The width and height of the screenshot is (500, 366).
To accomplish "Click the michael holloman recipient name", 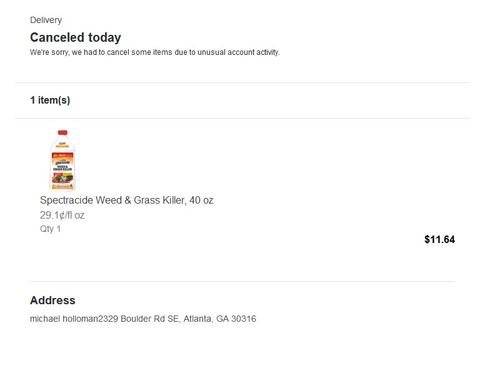I will point(64,319).
